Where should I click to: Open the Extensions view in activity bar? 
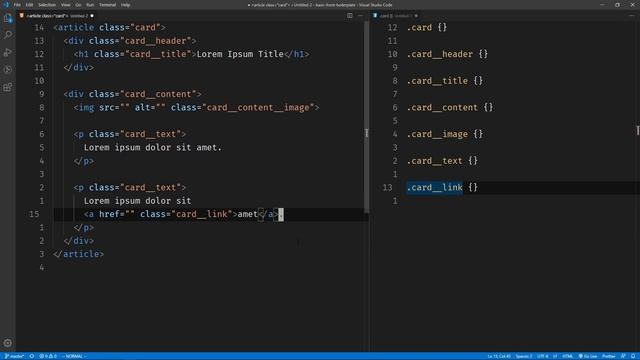[x=8, y=87]
